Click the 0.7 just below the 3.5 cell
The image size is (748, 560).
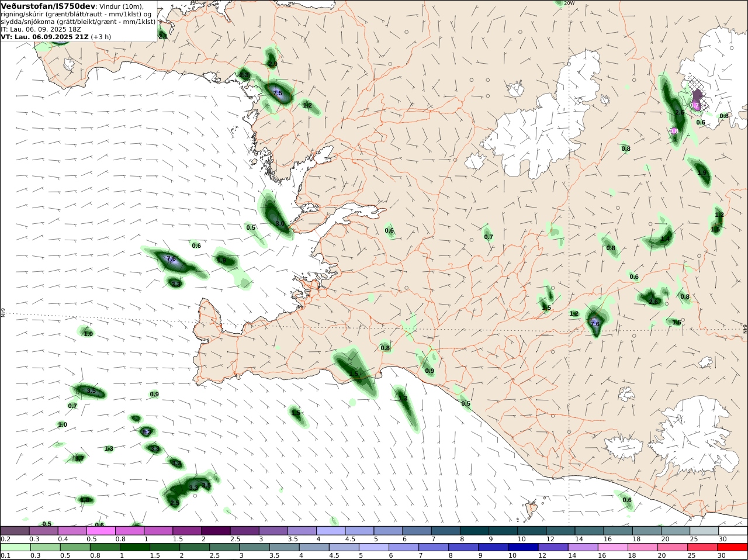coord(72,406)
